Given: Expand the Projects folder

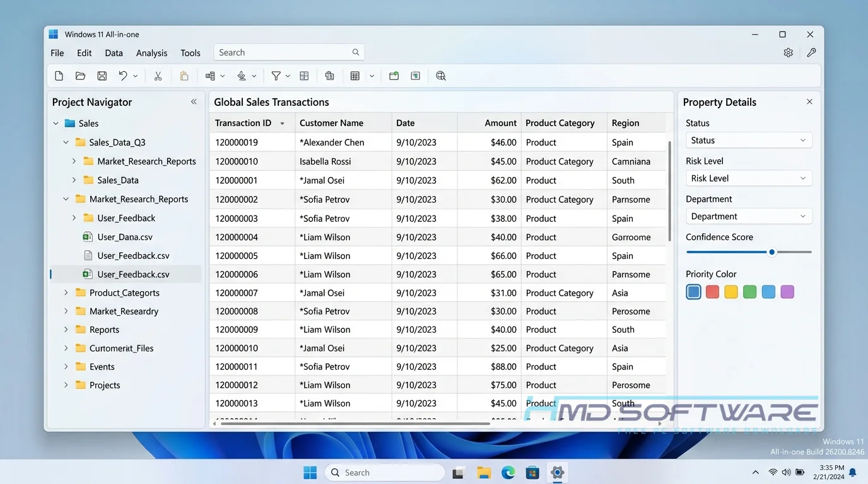Looking at the screenshot, I should (66, 385).
